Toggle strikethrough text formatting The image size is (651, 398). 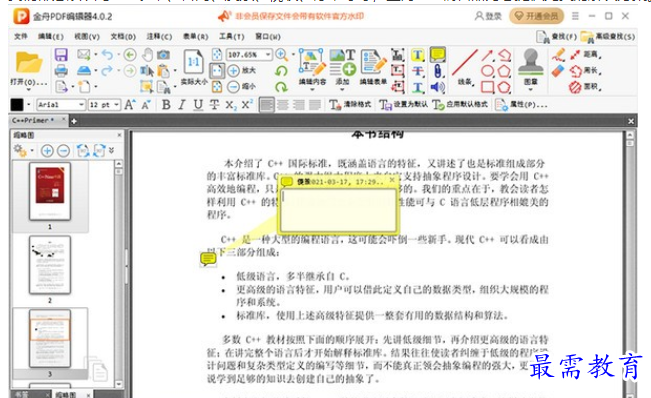click(x=214, y=105)
